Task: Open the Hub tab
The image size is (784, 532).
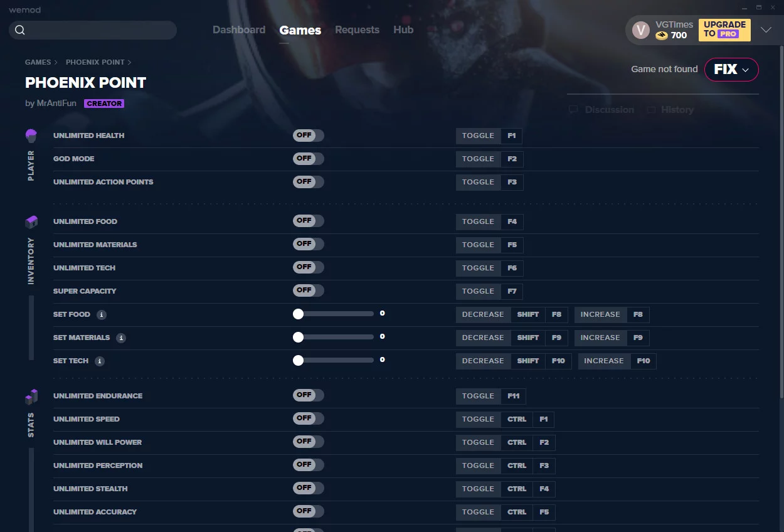Action: (x=403, y=30)
